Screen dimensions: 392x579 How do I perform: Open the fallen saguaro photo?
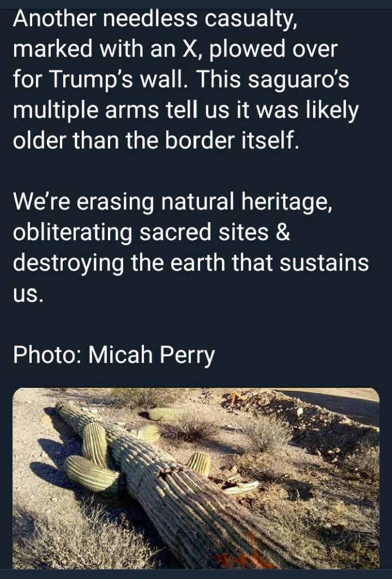point(195,478)
